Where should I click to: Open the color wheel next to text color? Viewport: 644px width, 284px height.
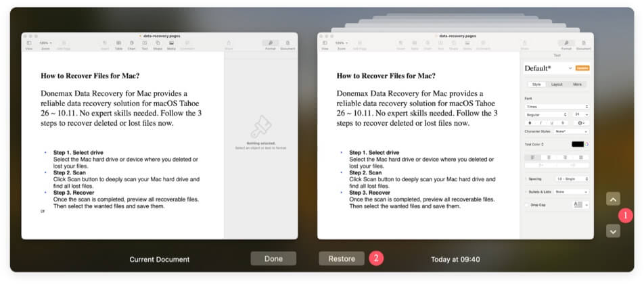click(587, 145)
